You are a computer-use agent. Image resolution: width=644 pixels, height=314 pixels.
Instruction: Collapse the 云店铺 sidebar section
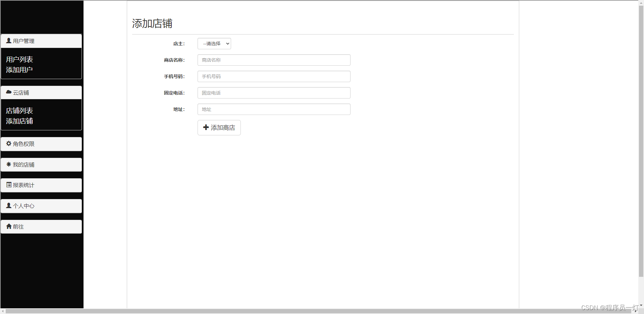[x=41, y=92]
